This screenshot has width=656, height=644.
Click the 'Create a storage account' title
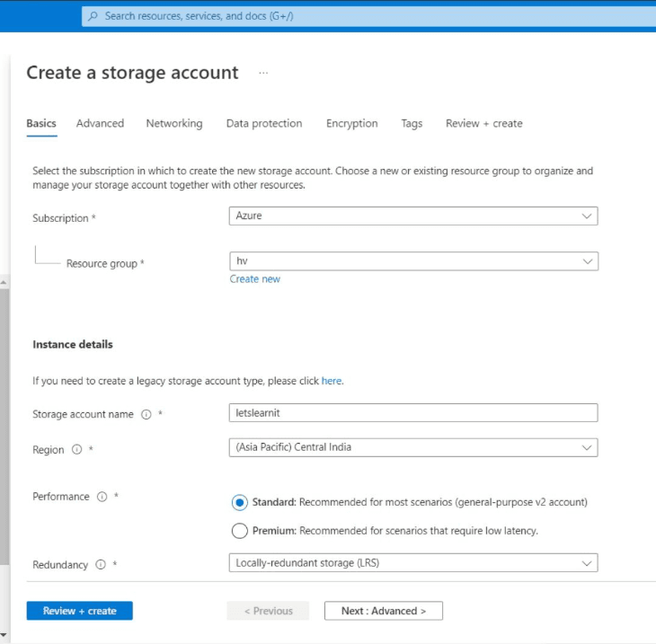point(133,73)
